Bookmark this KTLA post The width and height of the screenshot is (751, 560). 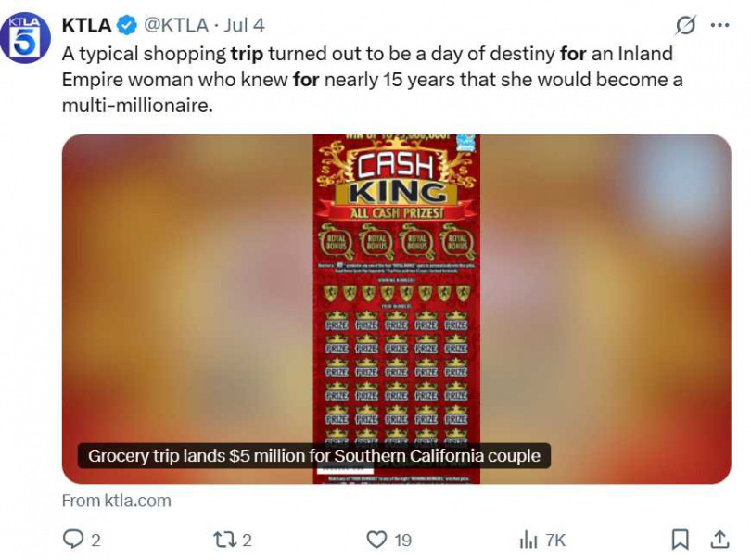680,539
